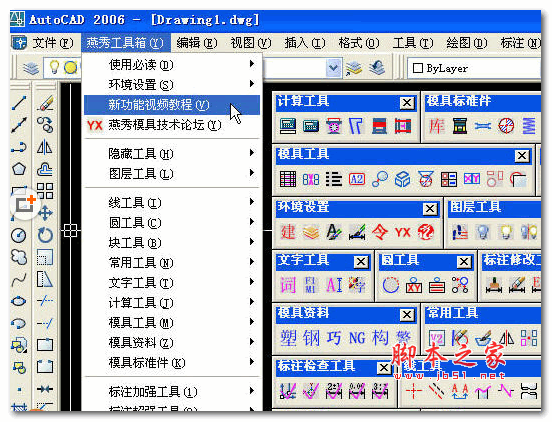Click YX icon in 环境设置 toolbar
This screenshot has width=552, height=422.
(402, 232)
